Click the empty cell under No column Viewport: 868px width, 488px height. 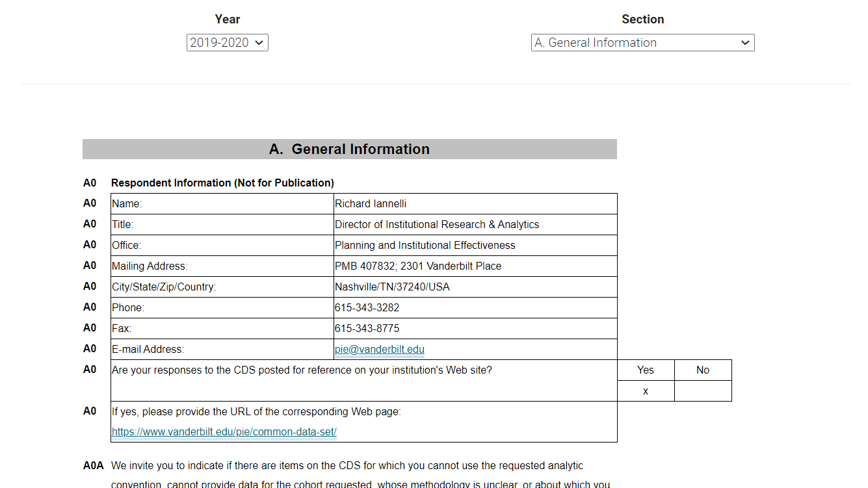702,391
